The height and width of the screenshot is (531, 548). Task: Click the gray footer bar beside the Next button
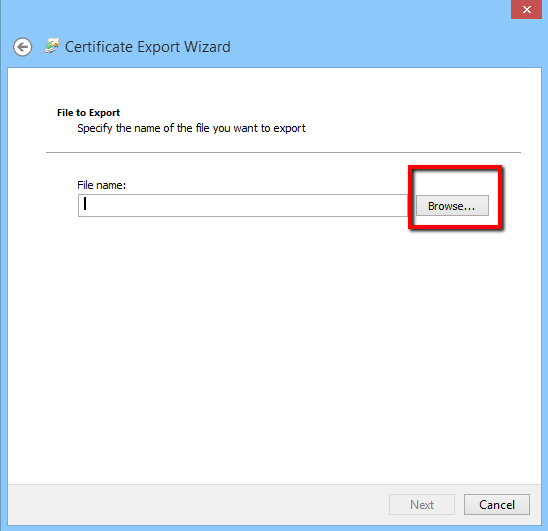pos(196,504)
